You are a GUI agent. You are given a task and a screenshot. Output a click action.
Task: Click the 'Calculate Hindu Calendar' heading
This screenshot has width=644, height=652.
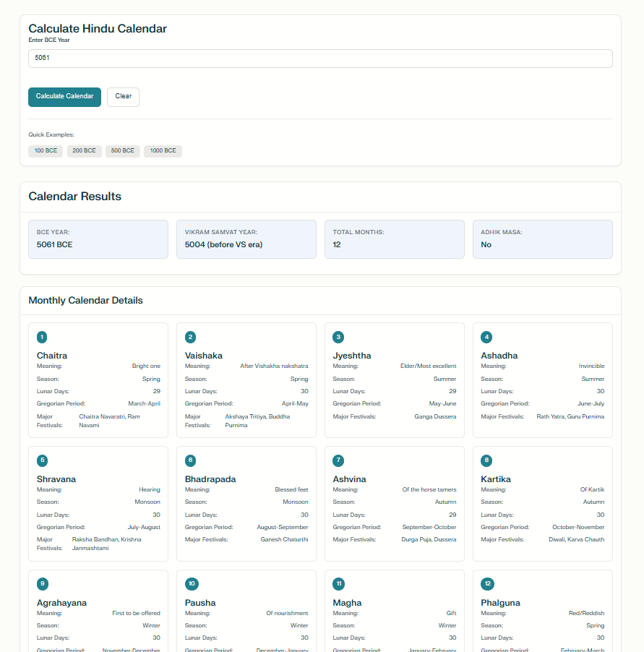point(98,29)
